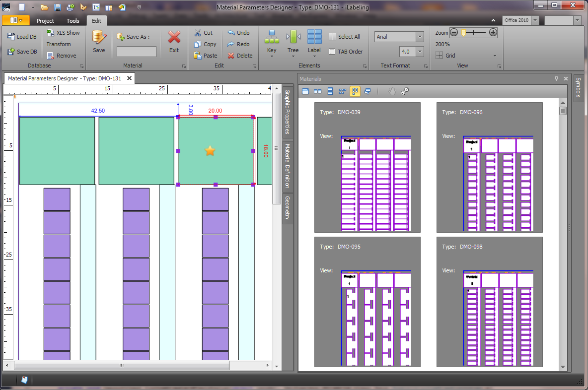This screenshot has height=390, width=588.
Task: Click the Transform button
Action: 59,44
